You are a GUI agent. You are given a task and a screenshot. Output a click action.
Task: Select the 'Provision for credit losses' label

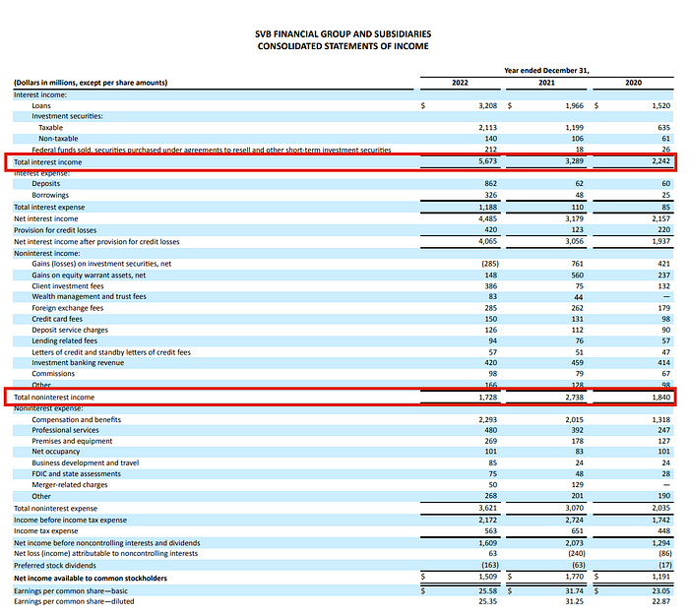[55, 230]
